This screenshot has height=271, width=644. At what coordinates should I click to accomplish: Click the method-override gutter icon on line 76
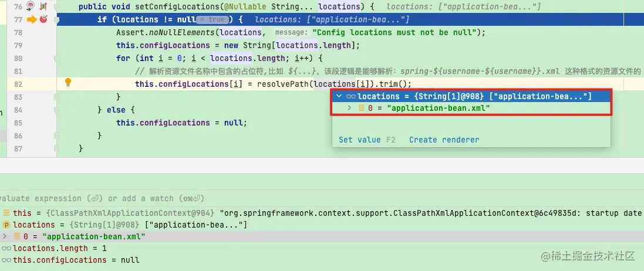pos(31,6)
